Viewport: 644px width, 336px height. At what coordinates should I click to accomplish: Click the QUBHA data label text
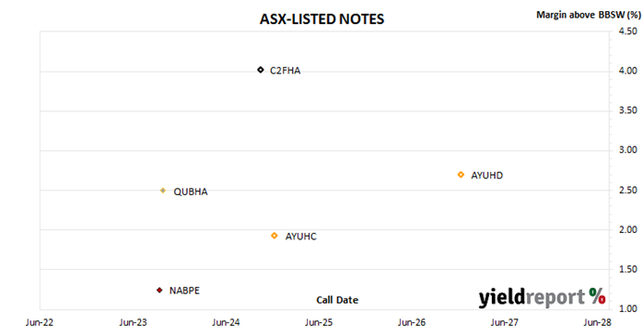tap(191, 191)
